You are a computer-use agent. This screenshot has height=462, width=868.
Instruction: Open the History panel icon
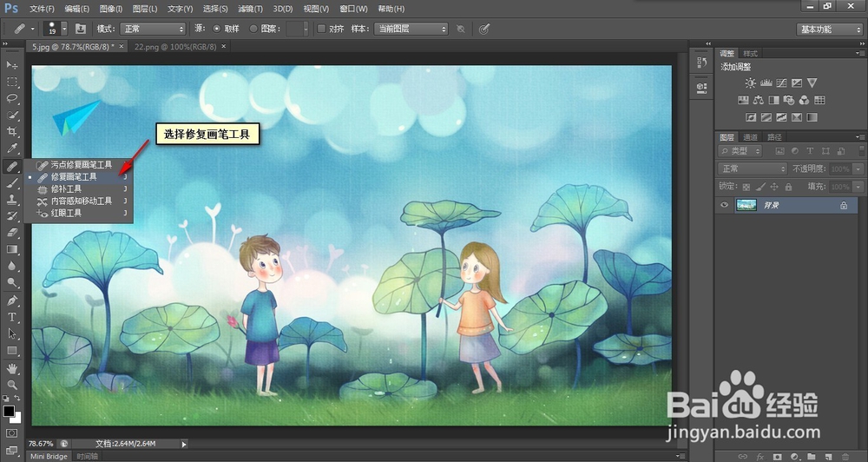click(702, 63)
